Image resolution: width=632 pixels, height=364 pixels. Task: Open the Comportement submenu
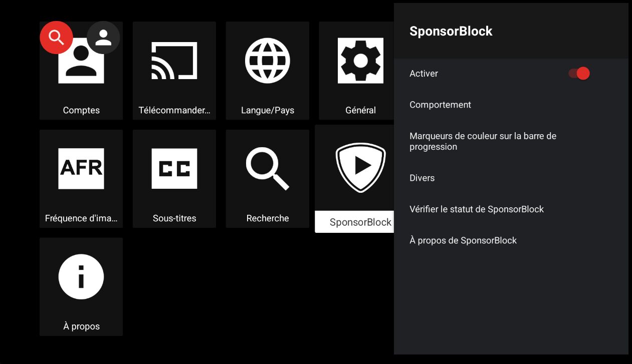440,105
